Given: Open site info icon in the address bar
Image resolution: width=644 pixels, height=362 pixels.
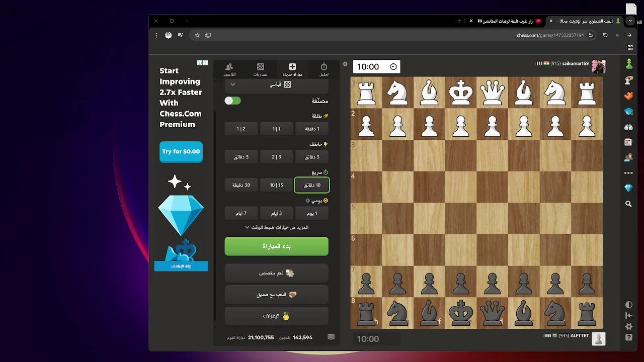Looking at the screenshot, I should pos(591,35).
